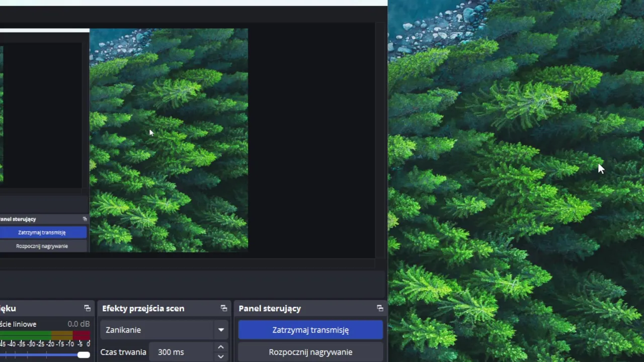Undock the audio mixer dock icon
644x362 pixels.
point(87,308)
